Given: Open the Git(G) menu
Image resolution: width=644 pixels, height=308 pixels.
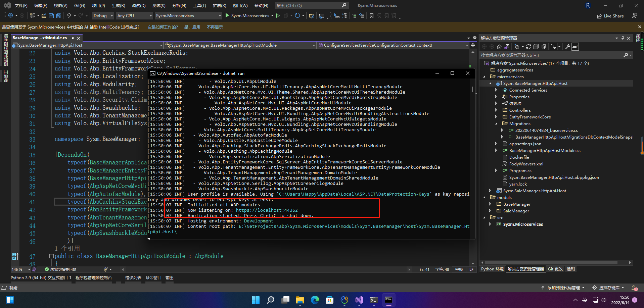Looking at the screenshot, I should [x=80, y=5].
